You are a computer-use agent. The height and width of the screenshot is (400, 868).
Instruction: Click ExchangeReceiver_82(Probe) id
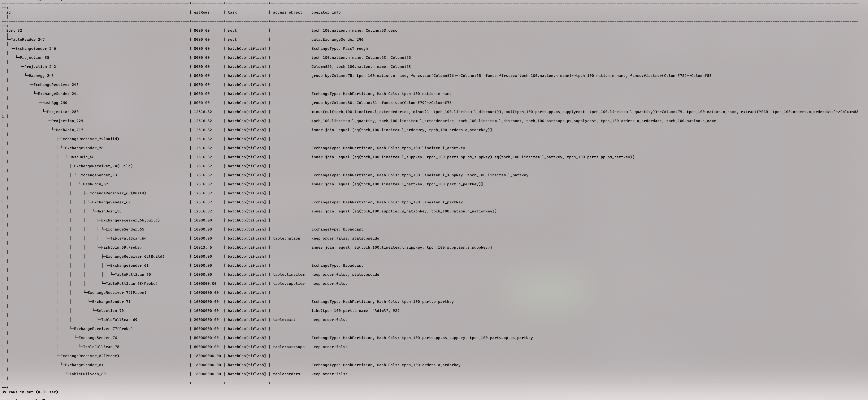pyautogui.click(x=90, y=356)
